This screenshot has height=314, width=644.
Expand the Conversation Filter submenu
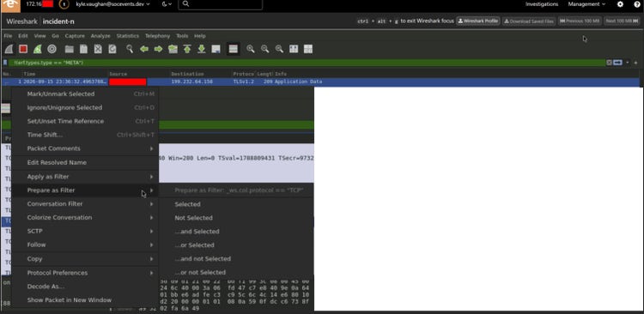(x=85, y=204)
